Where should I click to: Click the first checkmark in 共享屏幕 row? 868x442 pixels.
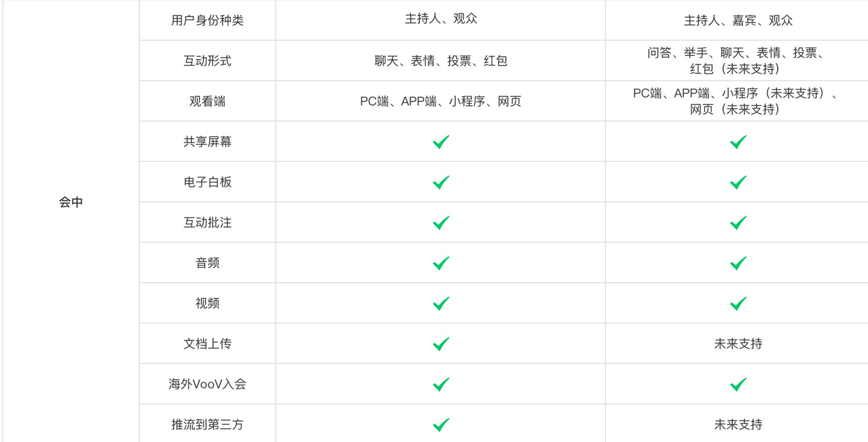441,142
